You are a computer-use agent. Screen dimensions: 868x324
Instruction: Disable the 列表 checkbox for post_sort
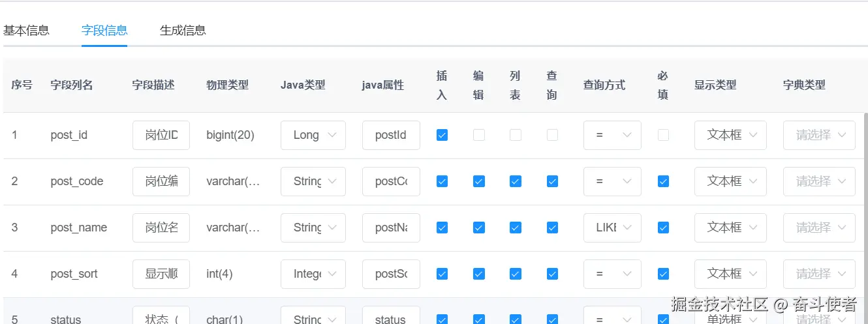516,274
